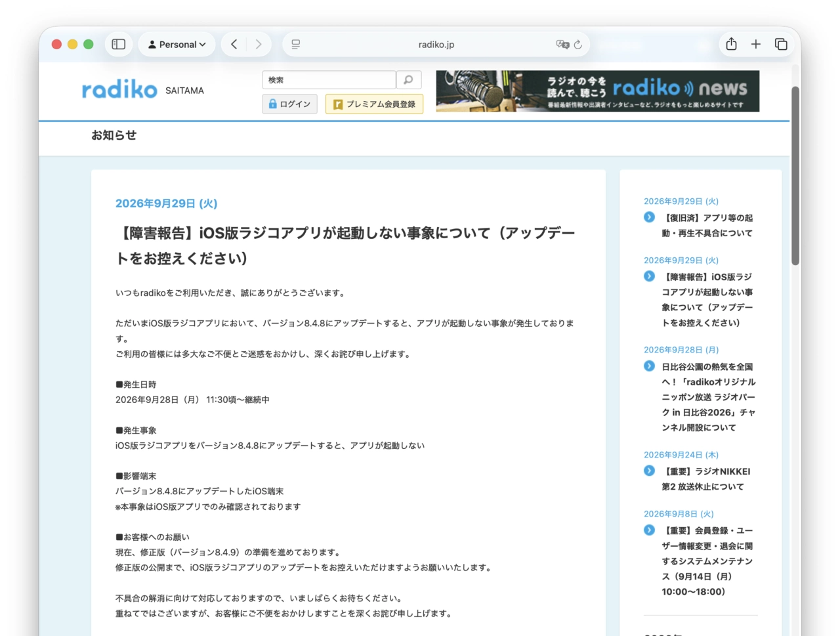Go forward to next page
Image resolution: width=840 pixels, height=636 pixels.
pos(259,44)
